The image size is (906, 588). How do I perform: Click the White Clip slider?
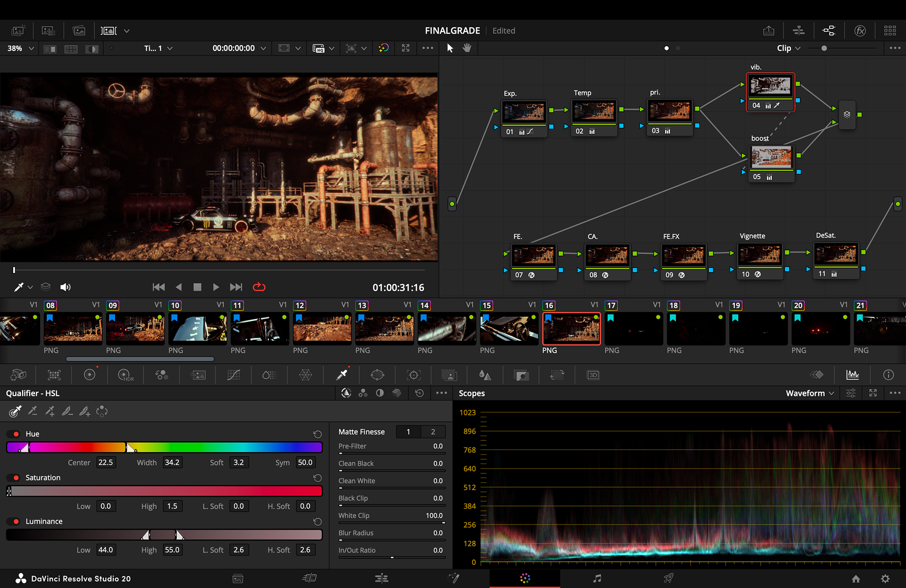pos(392,522)
